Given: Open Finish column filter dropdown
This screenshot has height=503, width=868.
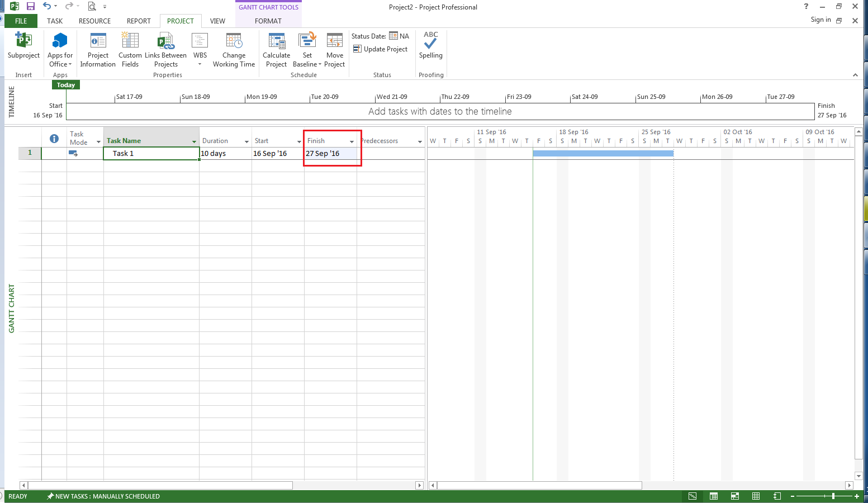Looking at the screenshot, I should (x=352, y=141).
